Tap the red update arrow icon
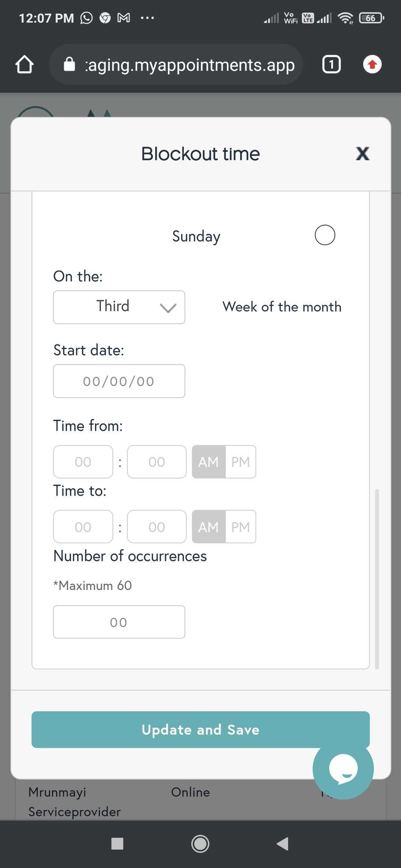401x868 pixels. [x=372, y=65]
